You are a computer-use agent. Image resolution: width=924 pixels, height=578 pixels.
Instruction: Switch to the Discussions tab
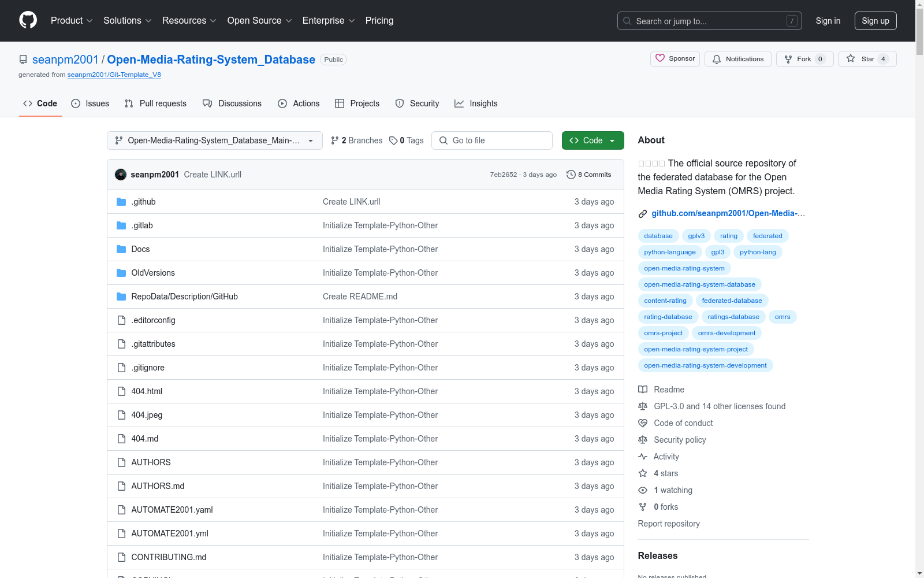[x=232, y=103]
